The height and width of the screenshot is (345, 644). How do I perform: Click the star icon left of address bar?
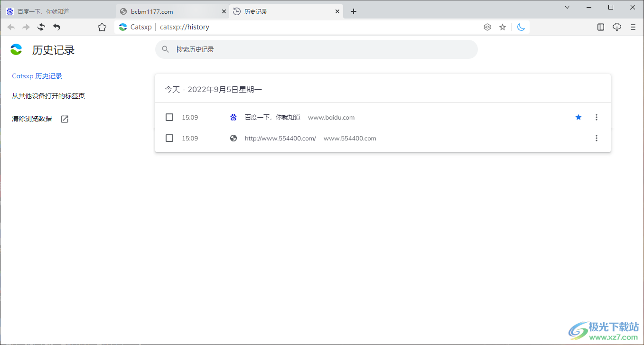click(x=102, y=27)
